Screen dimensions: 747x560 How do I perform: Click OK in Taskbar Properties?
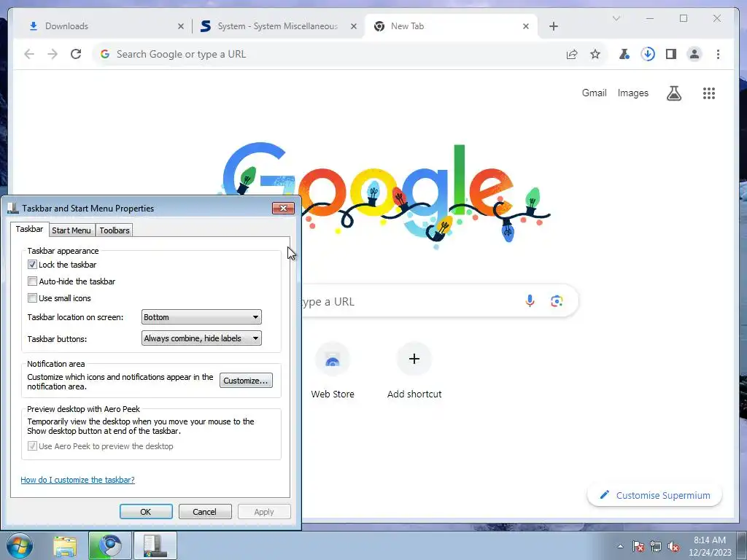146,512
